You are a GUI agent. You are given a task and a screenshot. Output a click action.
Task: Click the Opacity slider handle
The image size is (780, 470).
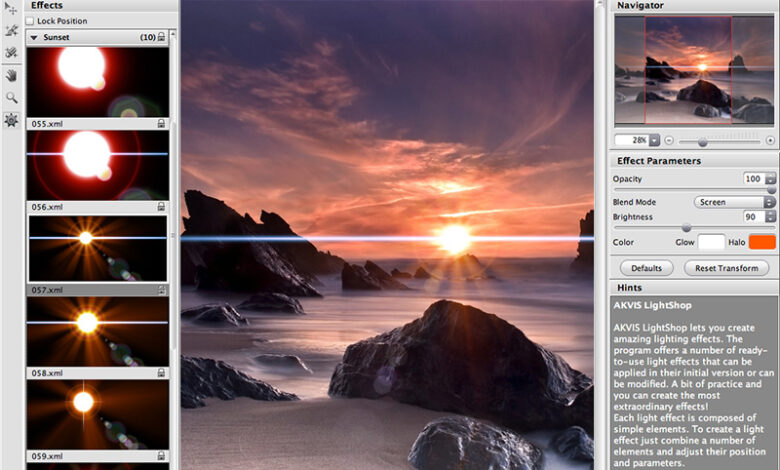point(771,190)
